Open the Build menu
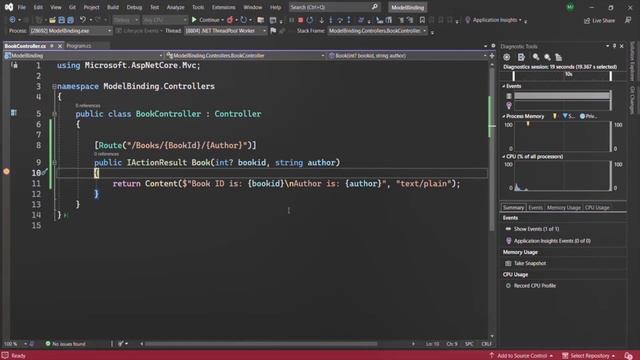The image size is (640, 360). click(x=113, y=7)
